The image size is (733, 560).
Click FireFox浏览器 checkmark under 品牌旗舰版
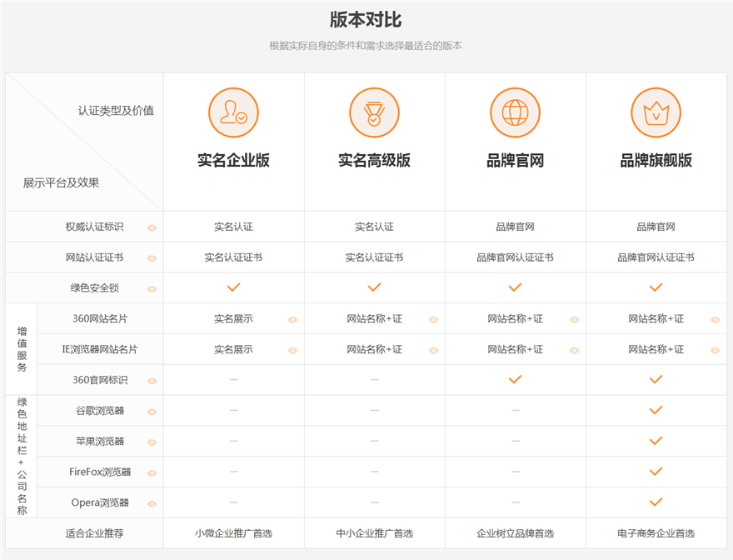point(656,472)
